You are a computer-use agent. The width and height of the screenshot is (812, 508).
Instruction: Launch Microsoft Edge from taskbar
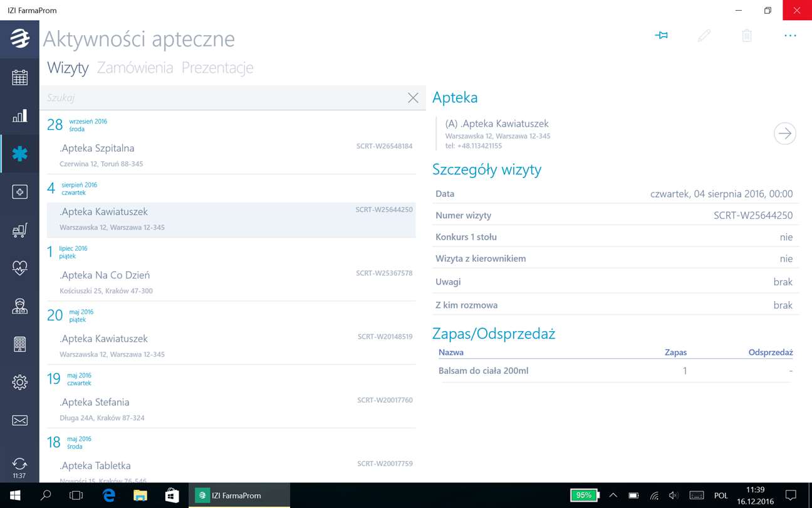click(109, 495)
